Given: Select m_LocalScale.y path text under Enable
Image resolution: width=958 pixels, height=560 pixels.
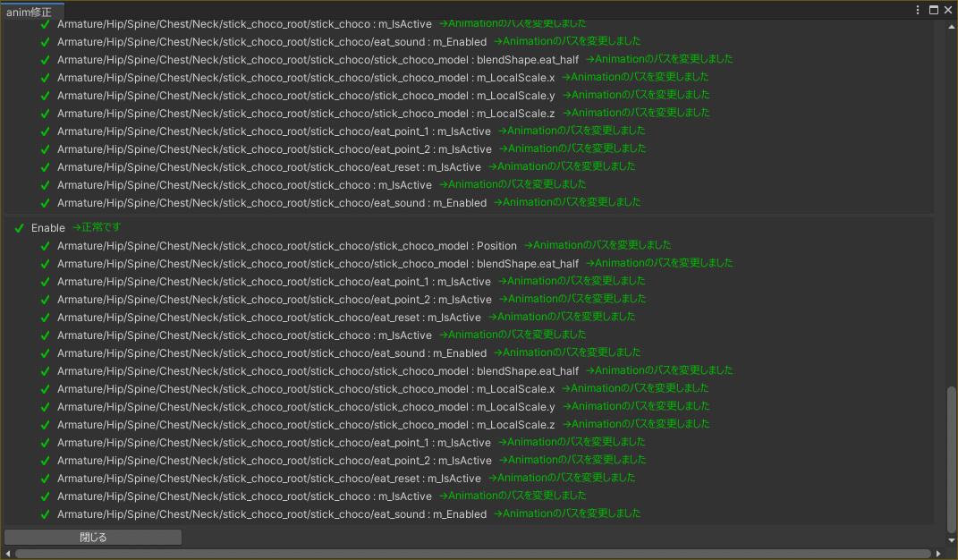Looking at the screenshot, I should (x=306, y=406).
